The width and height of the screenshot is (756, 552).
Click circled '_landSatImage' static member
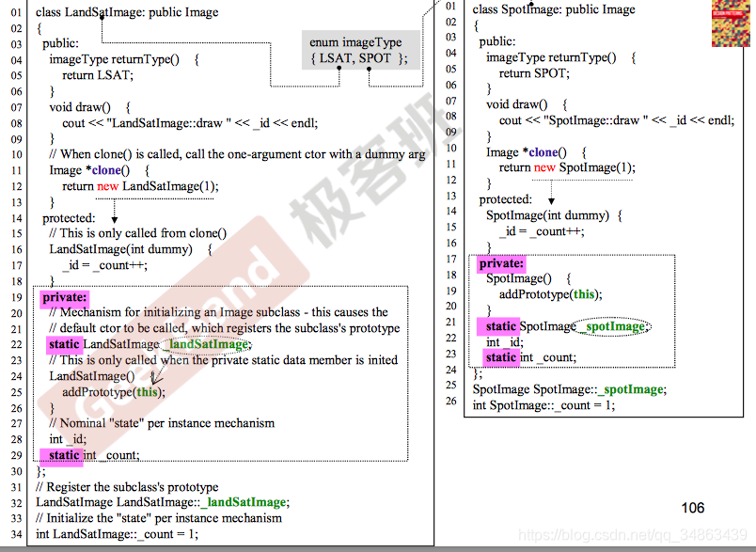[x=206, y=344]
